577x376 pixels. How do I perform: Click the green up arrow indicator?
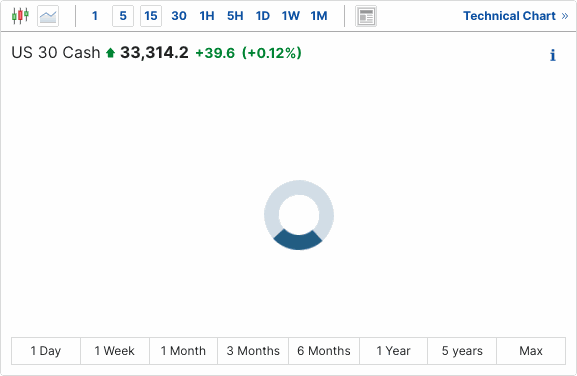pyautogui.click(x=110, y=53)
